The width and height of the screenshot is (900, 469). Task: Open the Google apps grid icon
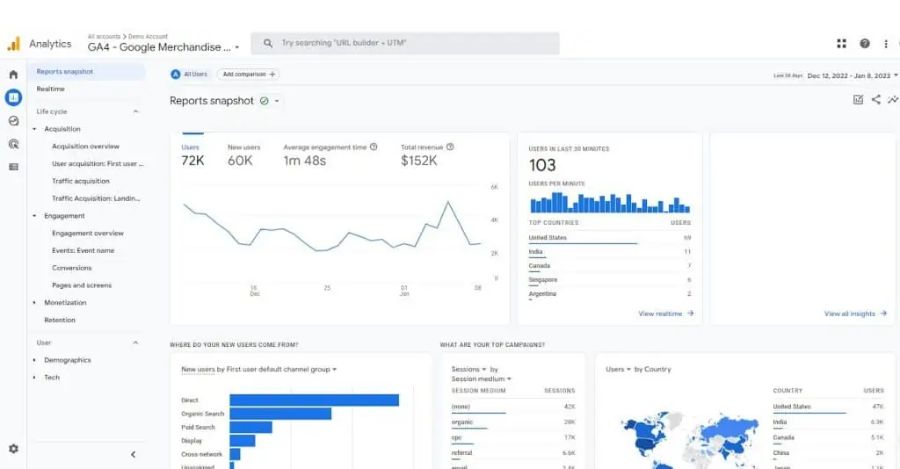(841, 44)
